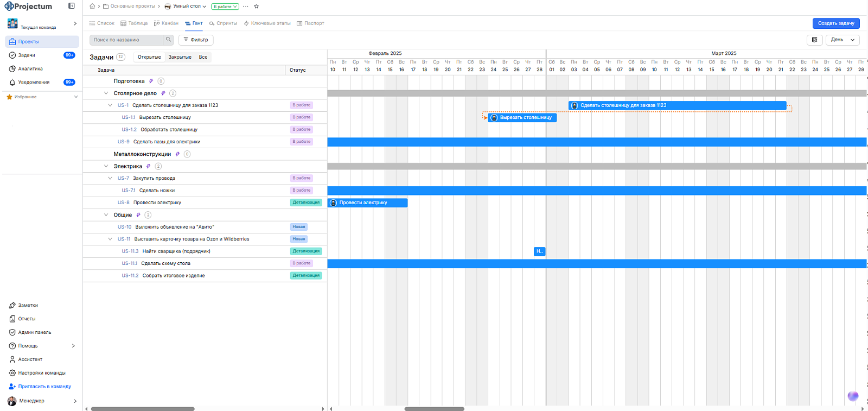The height and width of the screenshot is (411, 868).
Task: Click the task list horizontal scrollbar
Action: point(143,409)
